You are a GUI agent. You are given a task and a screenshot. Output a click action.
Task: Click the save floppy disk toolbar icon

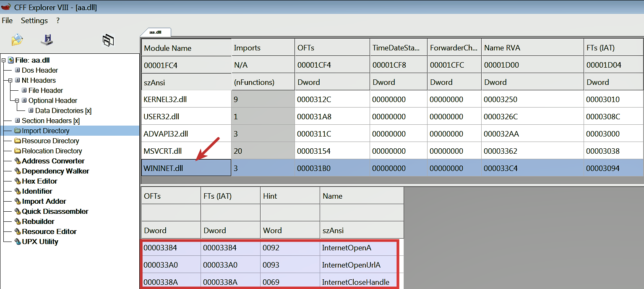coord(47,40)
